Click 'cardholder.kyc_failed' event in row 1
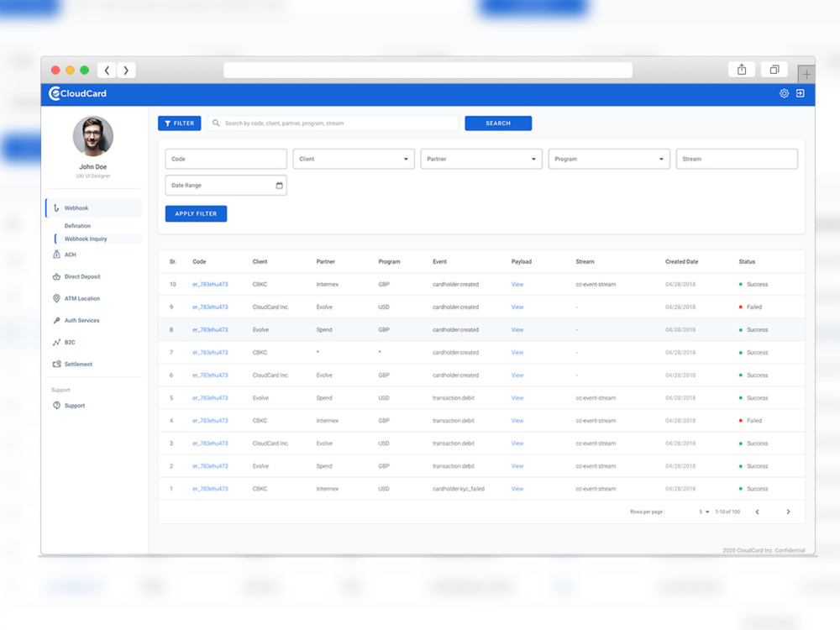Viewport: 840px width, 630px height. (459, 489)
